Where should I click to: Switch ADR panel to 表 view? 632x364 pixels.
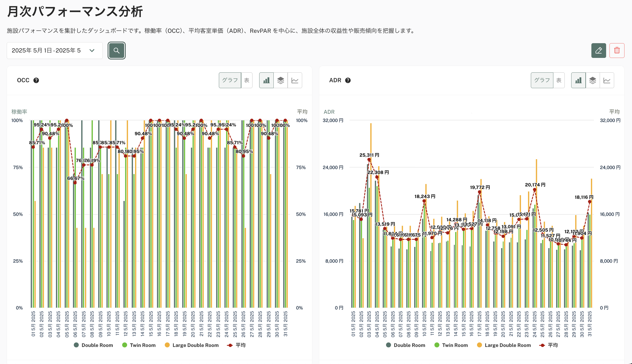point(559,80)
